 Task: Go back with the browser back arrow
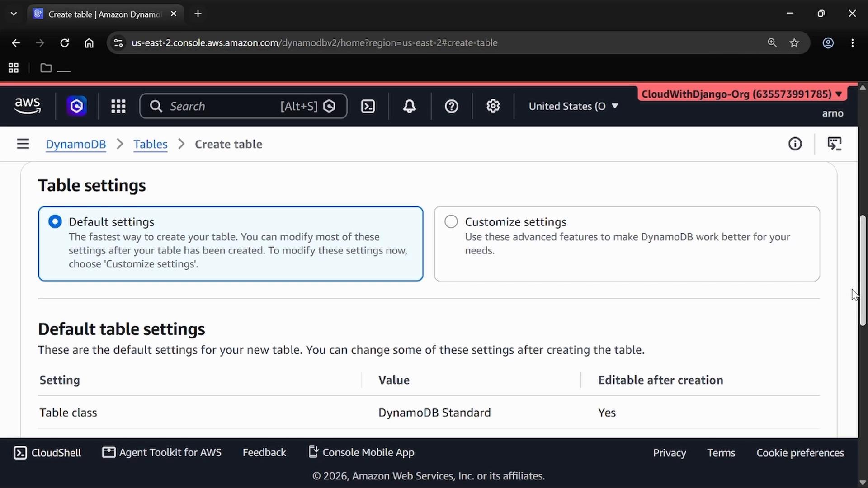pyautogui.click(x=16, y=43)
